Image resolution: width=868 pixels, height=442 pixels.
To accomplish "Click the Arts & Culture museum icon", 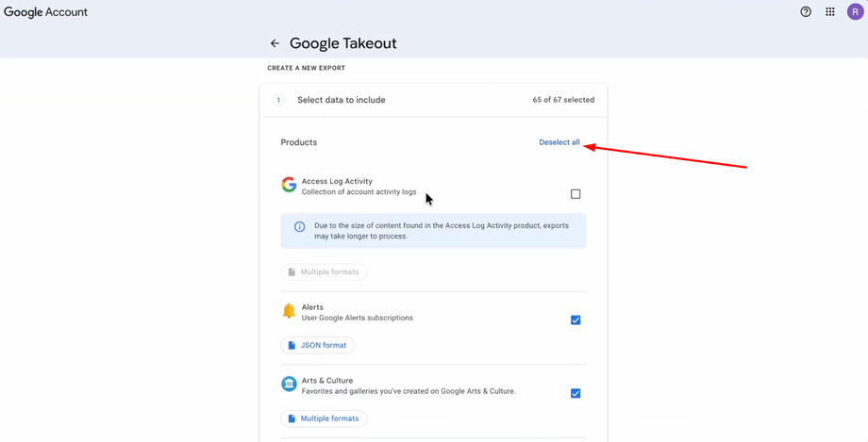I will [x=289, y=384].
